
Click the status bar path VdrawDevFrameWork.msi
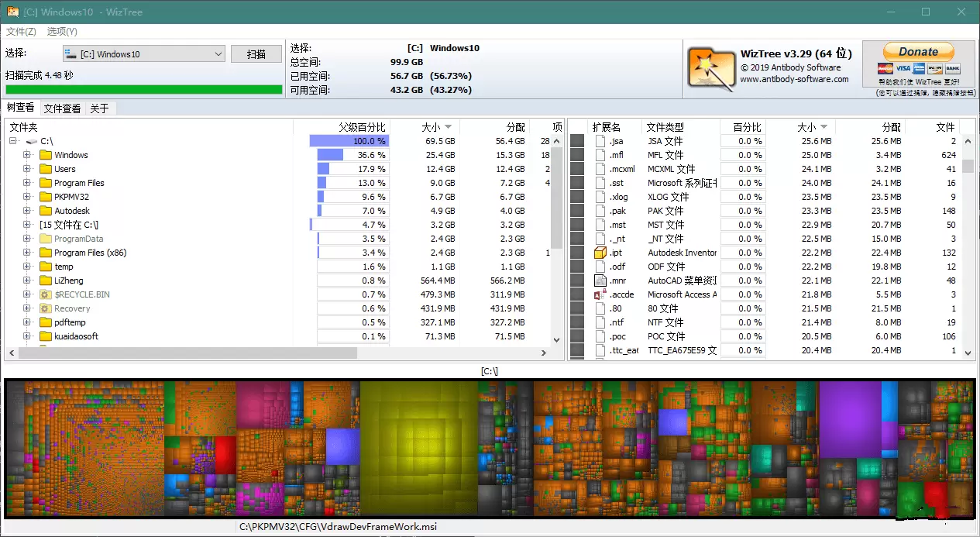338,527
